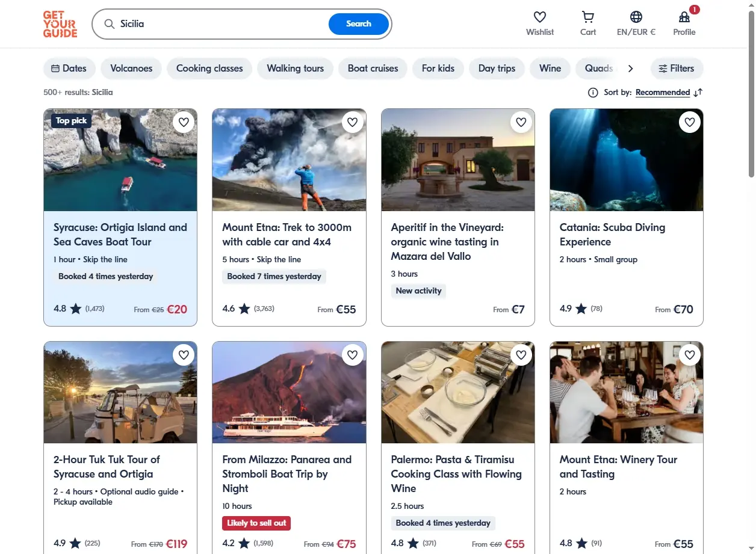Wishlist the Mount Etna Winery Tour
756x554 pixels.
click(x=690, y=355)
